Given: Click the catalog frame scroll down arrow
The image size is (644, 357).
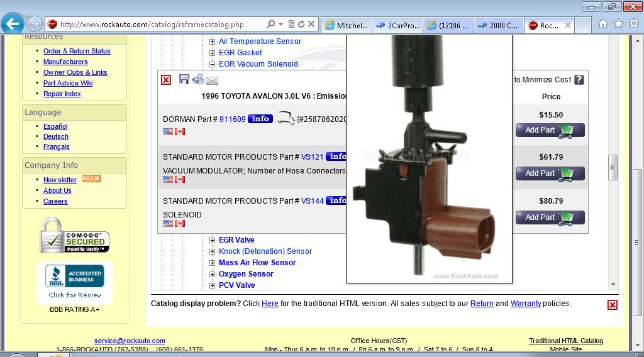Looking at the screenshot, I should (613, 284).
